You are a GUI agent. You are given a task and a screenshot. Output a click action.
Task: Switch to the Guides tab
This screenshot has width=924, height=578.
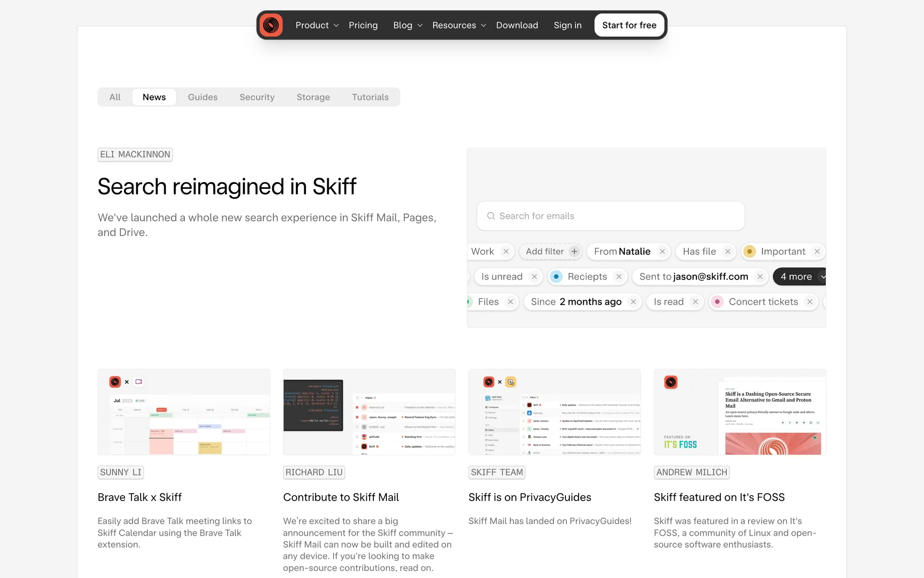click(203, 97)
